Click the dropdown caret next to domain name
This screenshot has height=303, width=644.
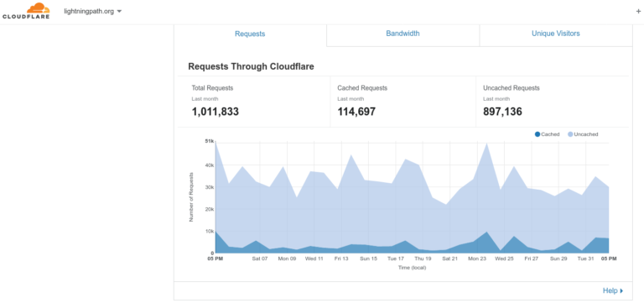point(119,12)
